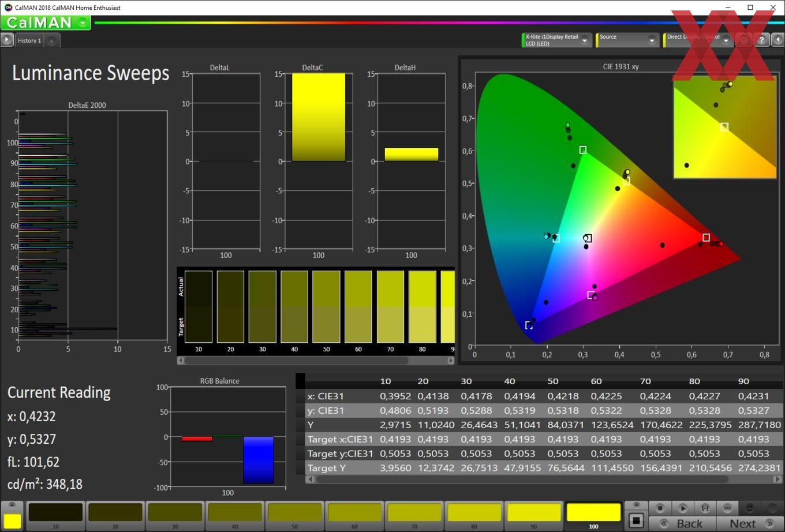Screen dimensions: 785x532
Task: Click the yellow bar in DeltaC chart
Action: tap(319, 117)
